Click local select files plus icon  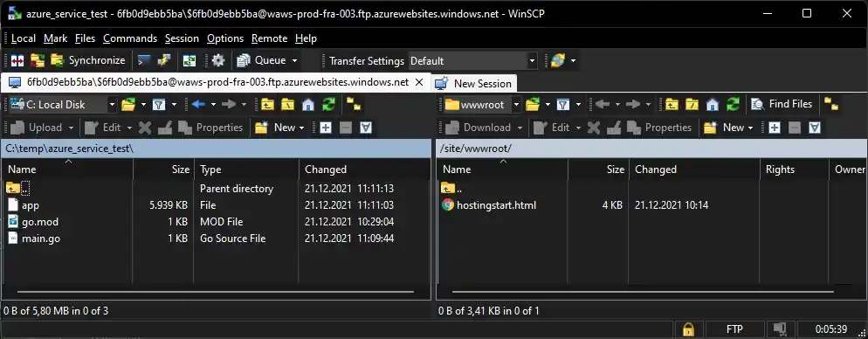pyautogui.click(x=326, y=128)
